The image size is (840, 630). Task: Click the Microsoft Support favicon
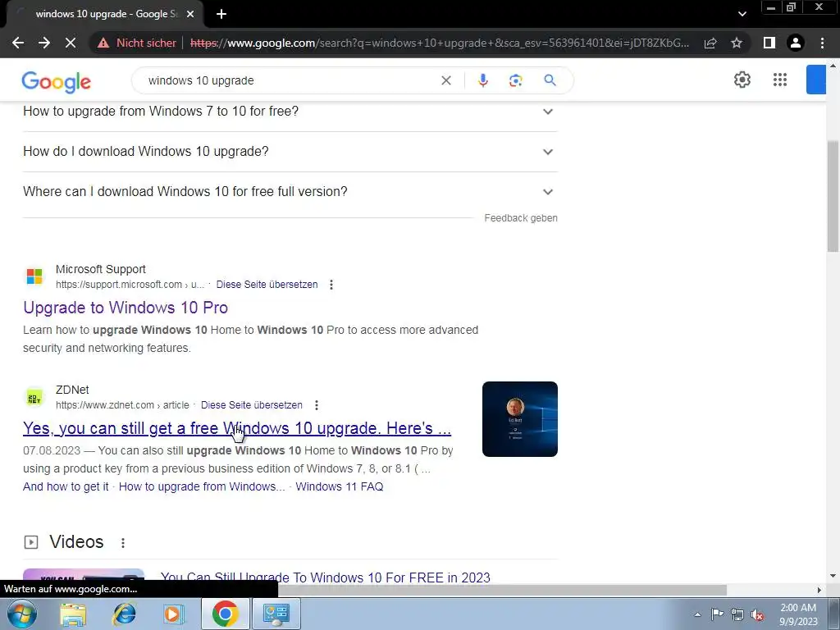(34, 276)
